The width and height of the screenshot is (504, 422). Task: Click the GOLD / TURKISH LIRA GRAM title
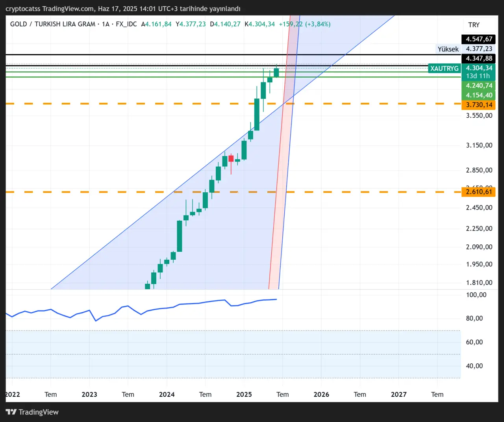52,24
